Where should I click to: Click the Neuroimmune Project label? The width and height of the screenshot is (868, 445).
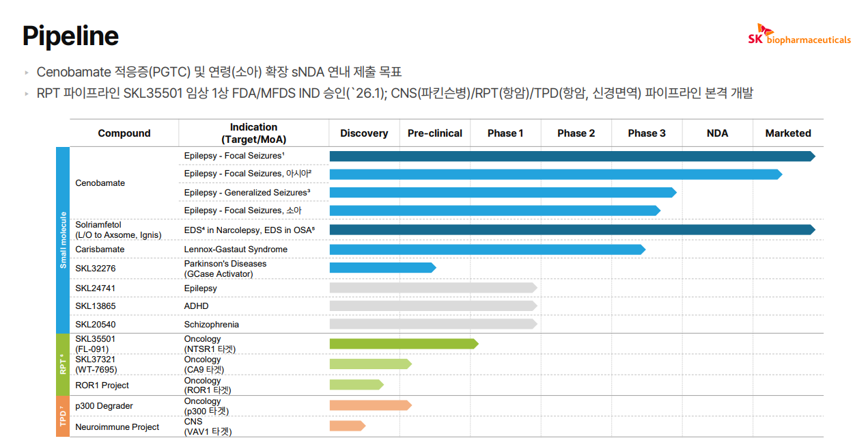[x=117, y=427]
